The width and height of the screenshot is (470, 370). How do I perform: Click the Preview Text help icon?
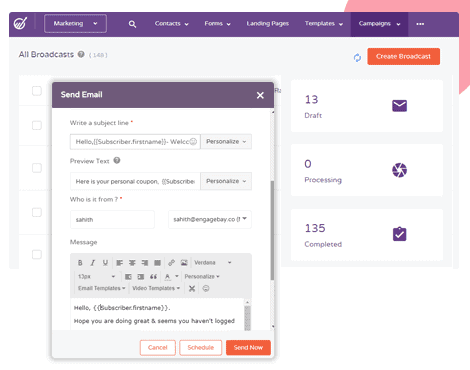[x=117, y=160]
